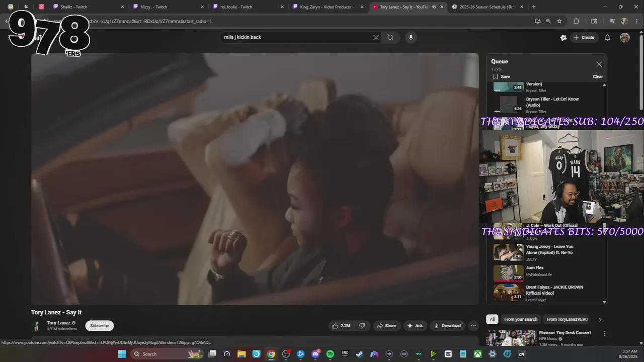Open options menu for Elmiene Tiny Desk video

[605, 333]
